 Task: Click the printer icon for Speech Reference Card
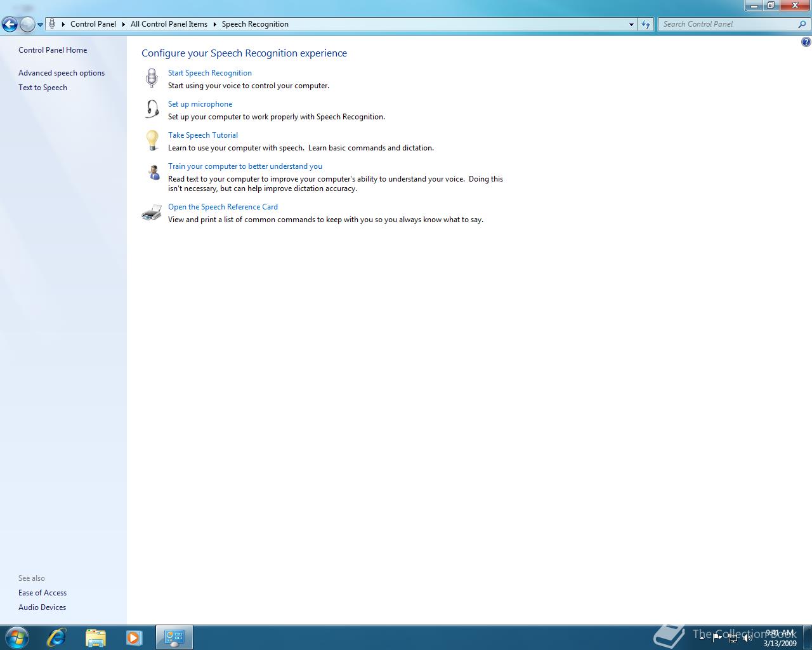(x=152, y=213)
